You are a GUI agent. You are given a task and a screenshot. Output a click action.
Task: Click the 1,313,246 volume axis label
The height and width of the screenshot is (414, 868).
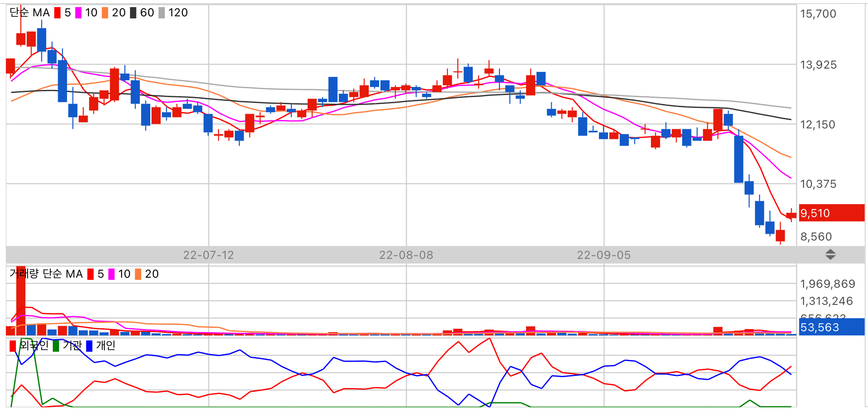(827, 301)
